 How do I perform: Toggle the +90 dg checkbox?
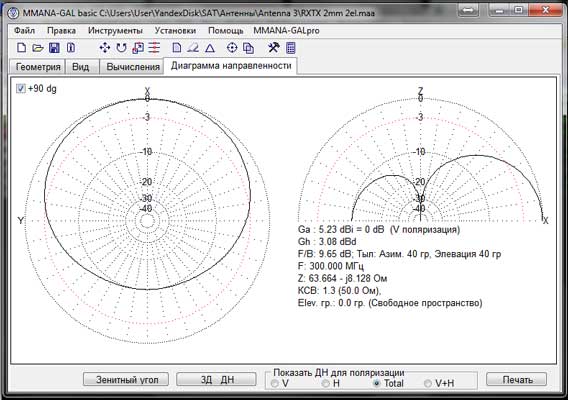tap(21, 88)
